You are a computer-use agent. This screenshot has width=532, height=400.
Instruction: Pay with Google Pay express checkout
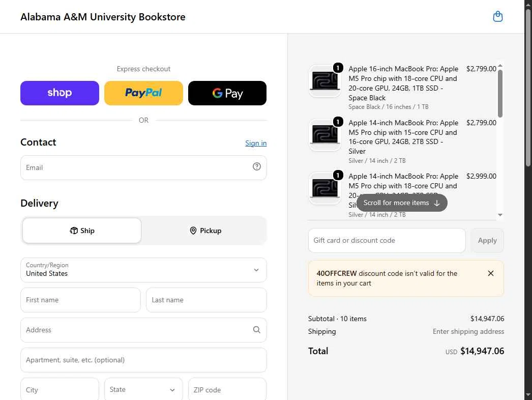pyautogui.click(x=227, y=93)
